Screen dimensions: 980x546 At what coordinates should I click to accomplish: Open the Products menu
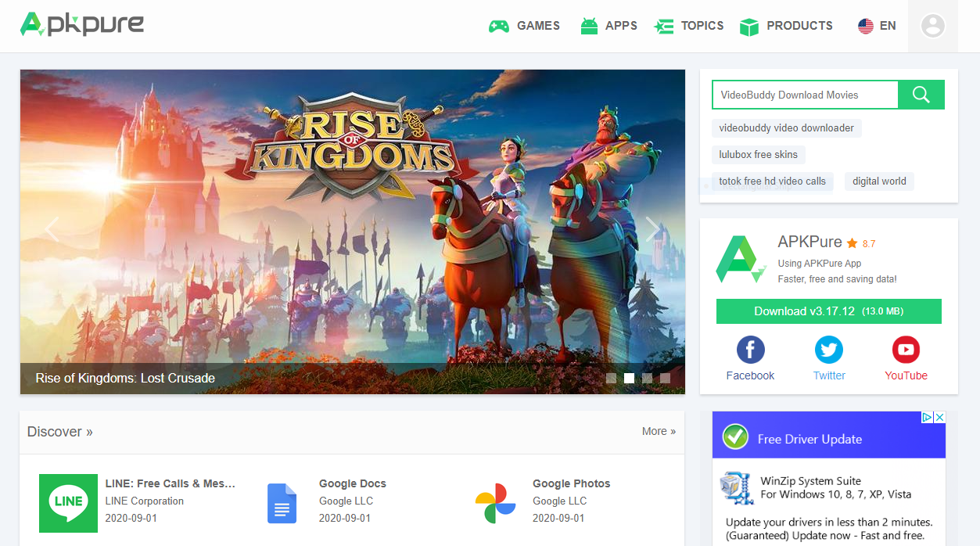pos(786,26)
